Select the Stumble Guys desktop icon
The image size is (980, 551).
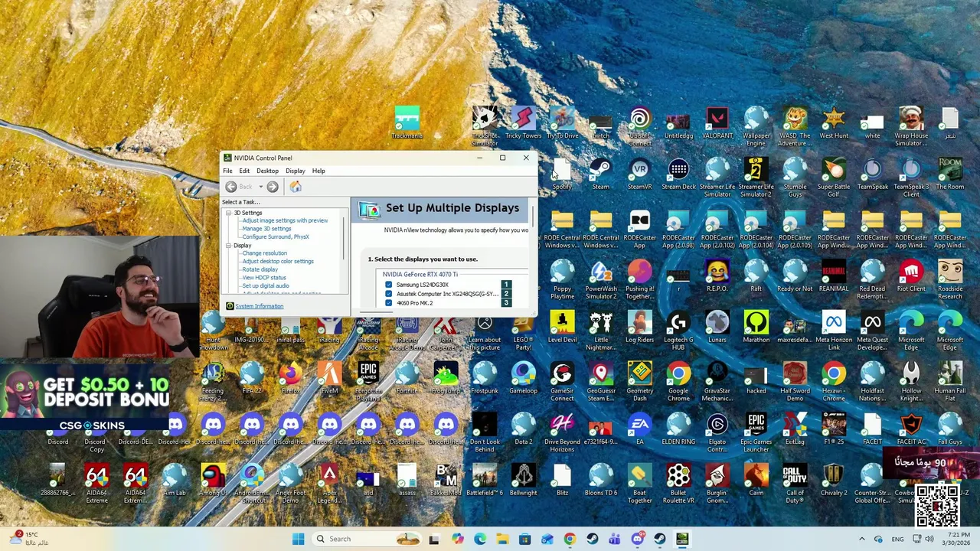coord(795,178)
